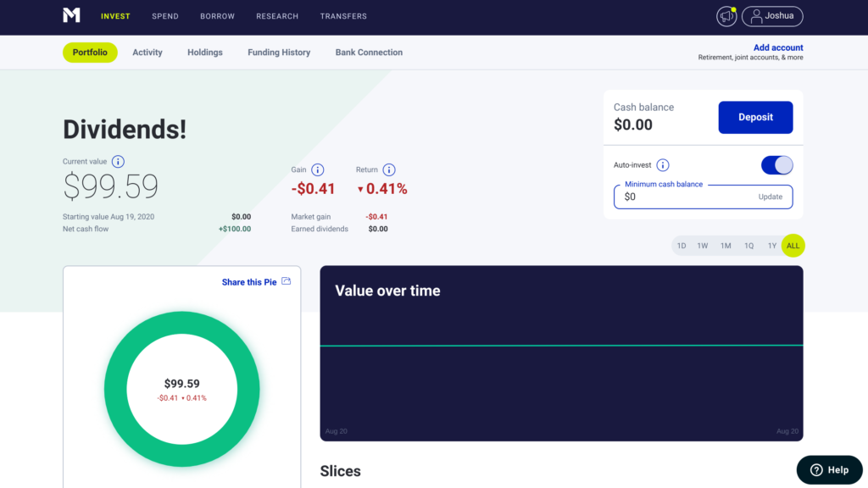The width and height of the screenshot is (868, 488).
Task: Go to the Research menu
Action: pyautogui.click(x=277, y=16)
